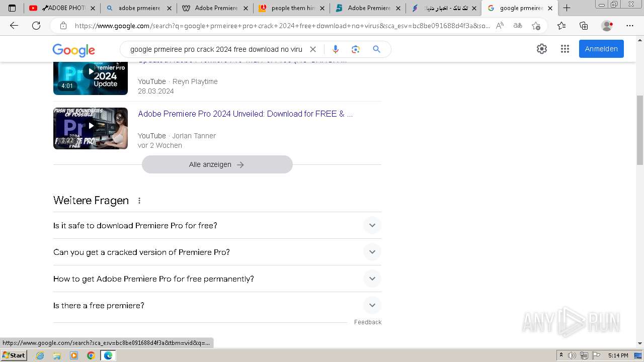Image resolution: width=644 pixels, height=362 pixels.
Task: Open the Collections icon
Action: pyautogui.click(x=584, y=26)
